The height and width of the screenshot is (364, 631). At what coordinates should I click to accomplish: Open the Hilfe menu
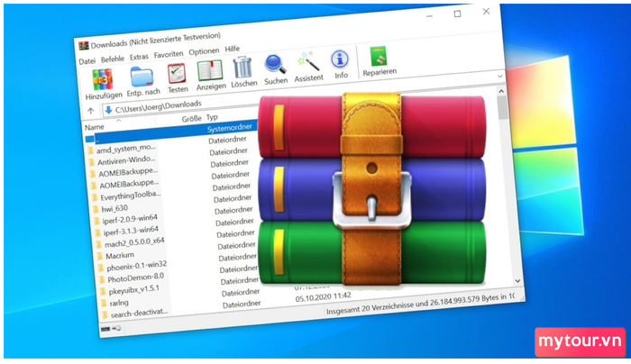click(233, 49)
